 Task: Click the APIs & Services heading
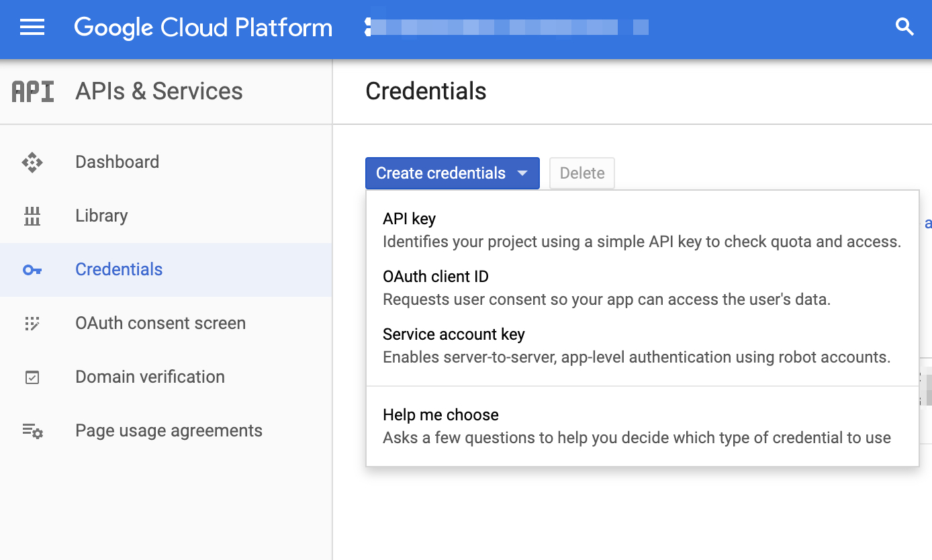click(159, 91)
